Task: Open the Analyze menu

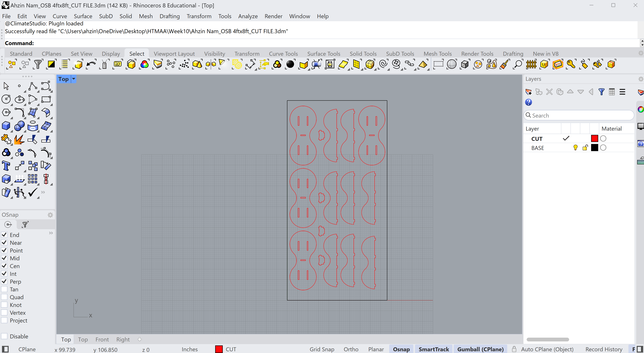Action: coord(248,16)
